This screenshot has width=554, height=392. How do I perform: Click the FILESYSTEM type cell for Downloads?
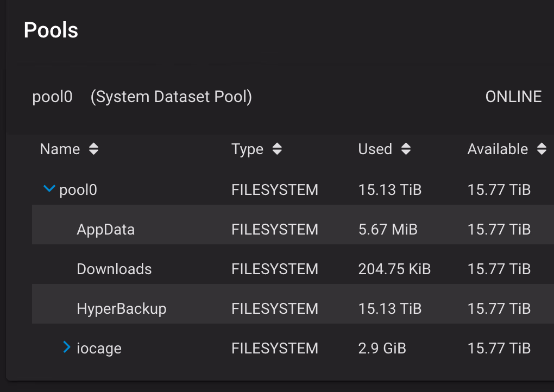[x=274, y=269]
